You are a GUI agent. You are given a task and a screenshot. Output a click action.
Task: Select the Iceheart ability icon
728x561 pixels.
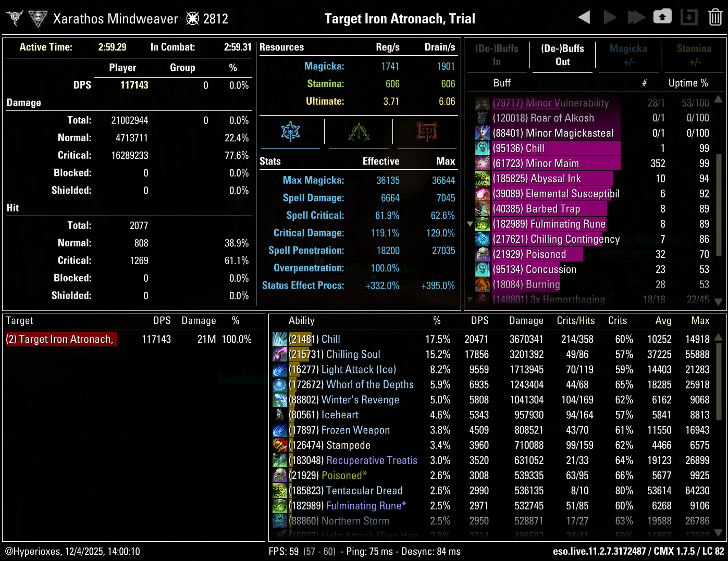[x=280, y=415]
